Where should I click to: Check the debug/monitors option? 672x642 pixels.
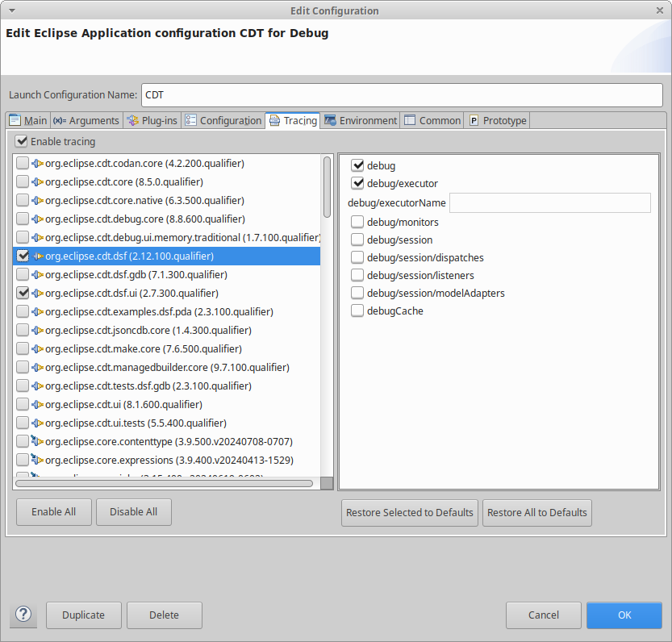click(x=357, y=222)
